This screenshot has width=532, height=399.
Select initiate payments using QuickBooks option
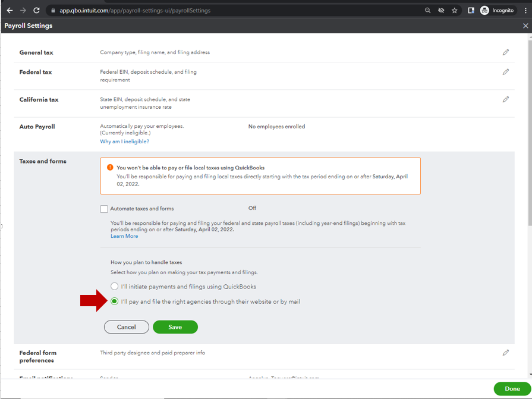pyautogui.click(x=115, y=287)
